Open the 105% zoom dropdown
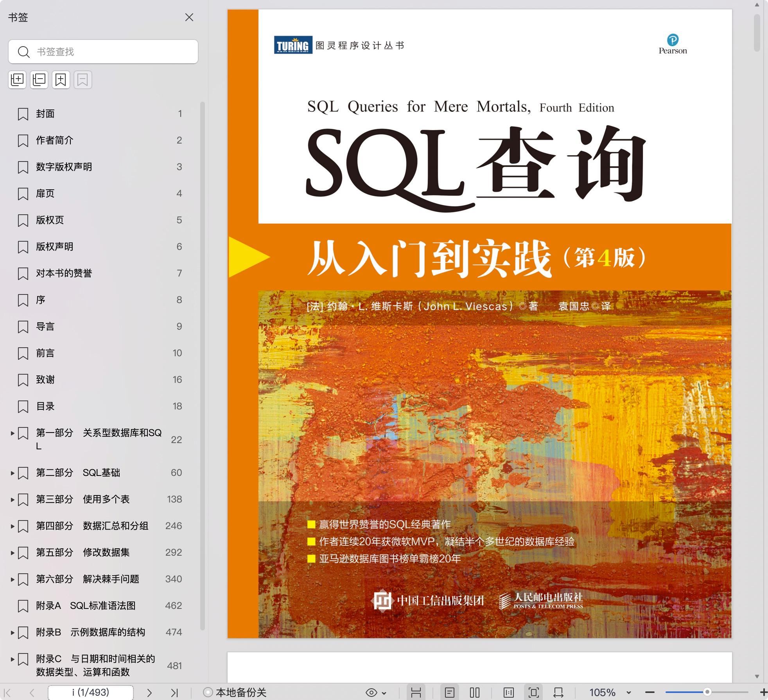This screenshot has height=700, width=768. pos(629,693)
